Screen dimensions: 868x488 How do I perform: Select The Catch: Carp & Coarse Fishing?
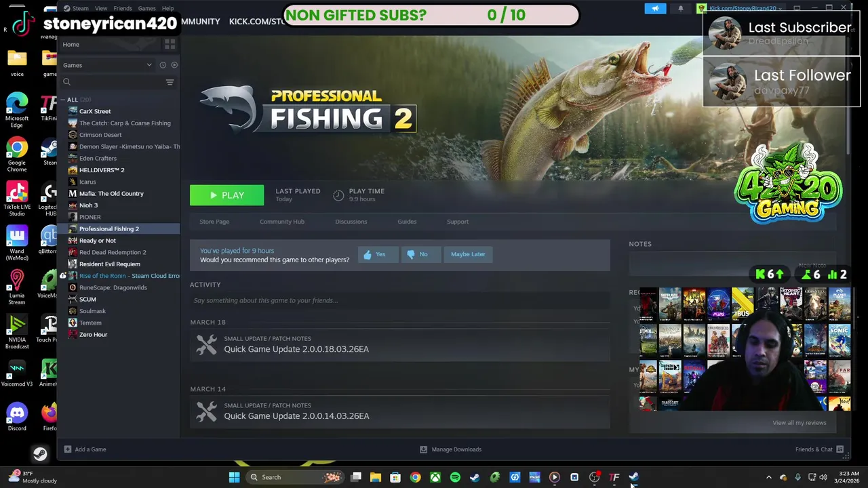coord(125,123)
